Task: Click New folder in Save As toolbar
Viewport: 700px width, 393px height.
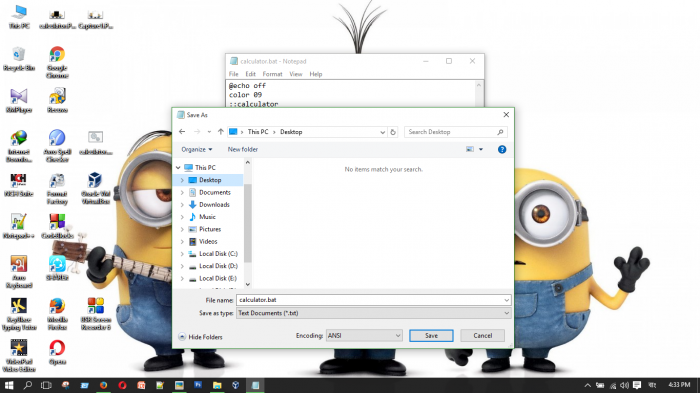Action: 243,150
